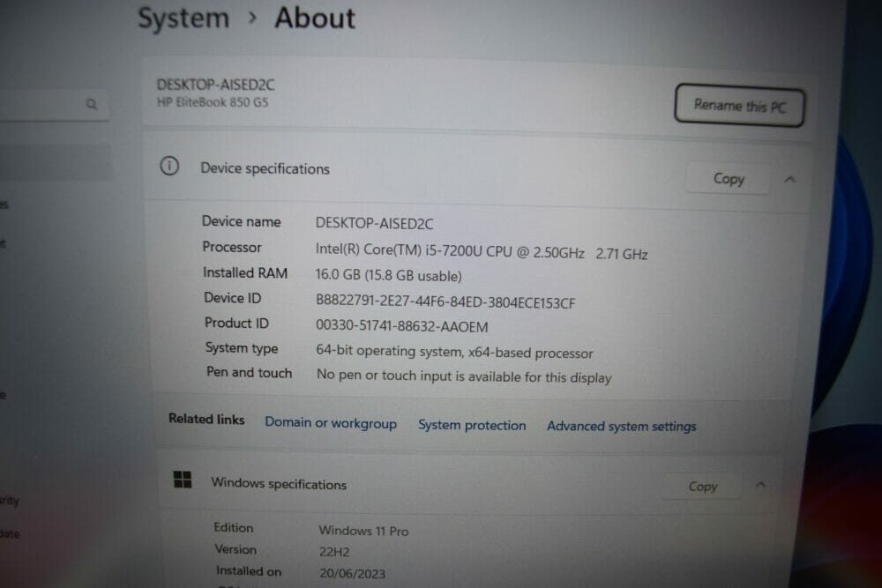Select the Installed on date 20/06/2023

click(x=352, y=573)
